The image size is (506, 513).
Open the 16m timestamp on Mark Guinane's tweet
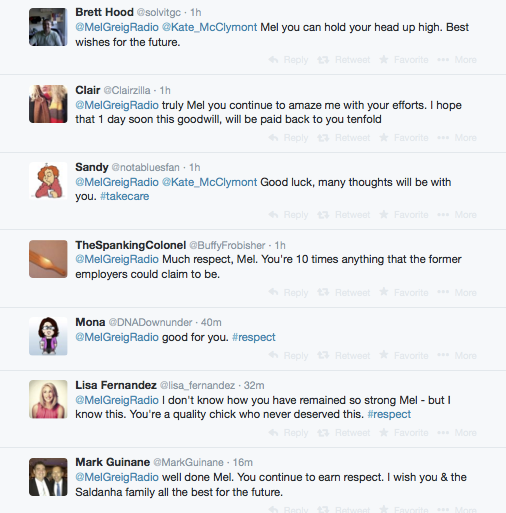pyautogui.click(x=243, y=463)
